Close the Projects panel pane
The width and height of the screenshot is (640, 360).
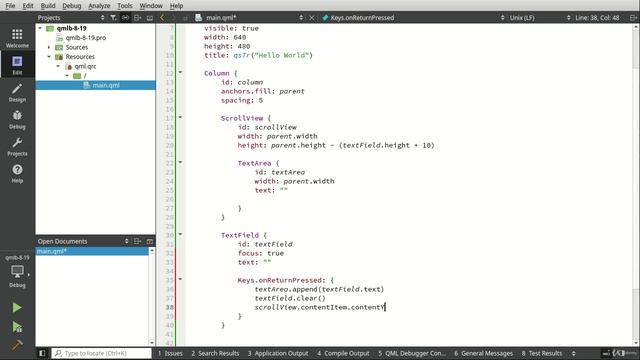pos(150,18)
